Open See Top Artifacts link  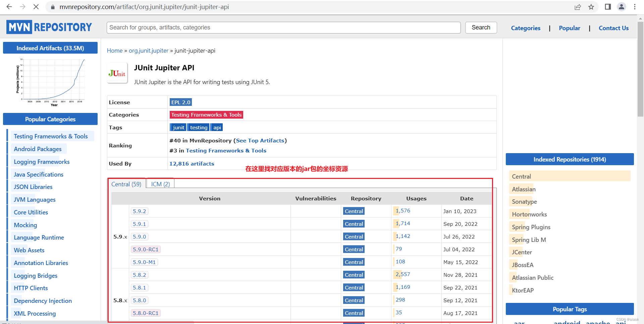coord(260,141)
